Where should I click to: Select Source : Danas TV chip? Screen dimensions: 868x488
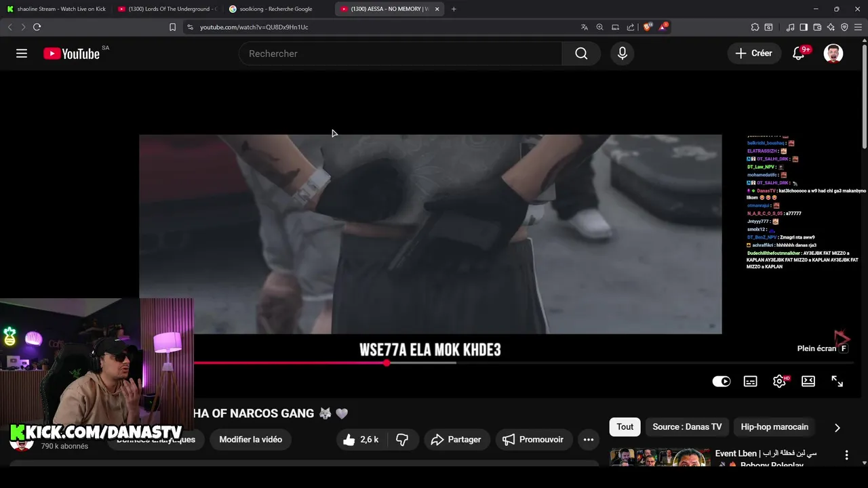tap(687, 427)
